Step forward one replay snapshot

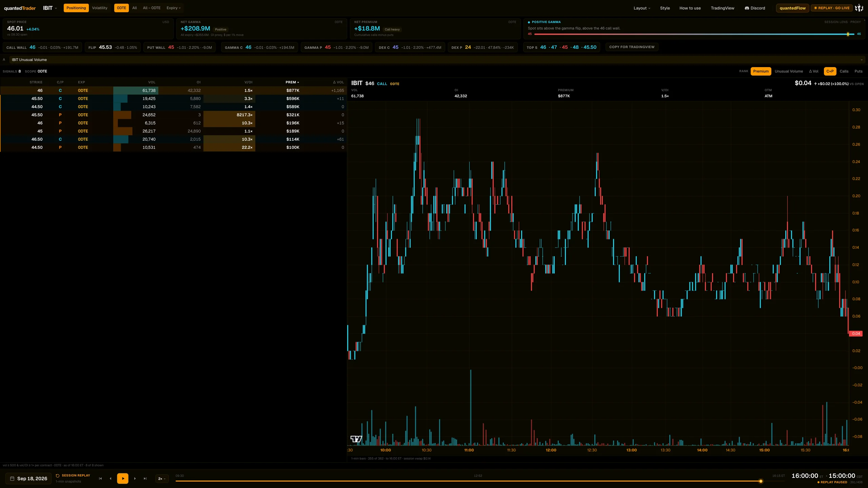135,479
